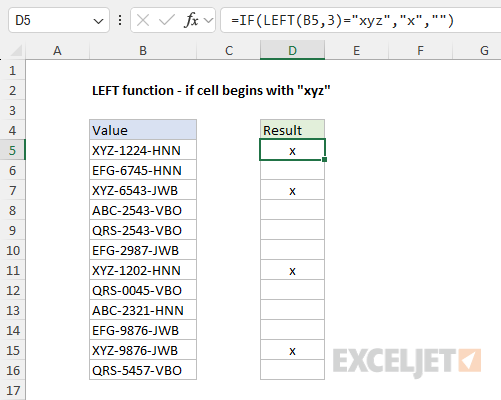Viewport: 501px width, 400px height.
Task: Click the fill handle of cell D5
Action: [x=325, y=160]
